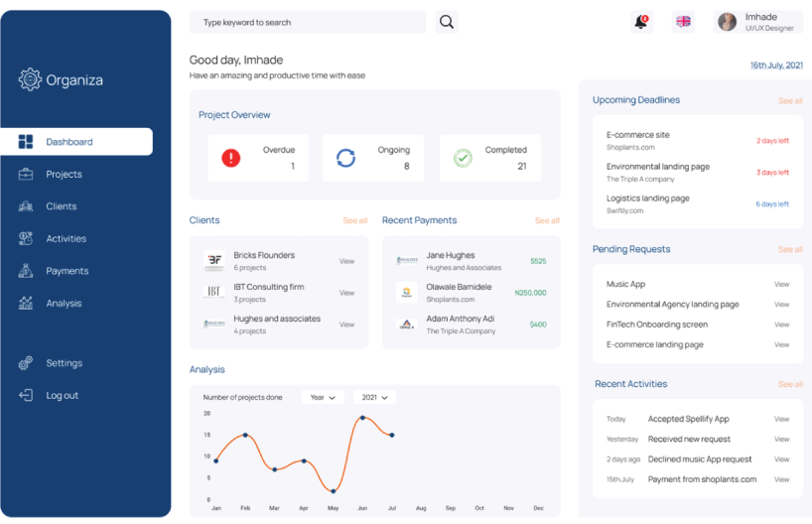Click the Bricks Flounders logo
The height and width of the screenshot is (524, 812).
pyautogui.click(x=213, y=261)
